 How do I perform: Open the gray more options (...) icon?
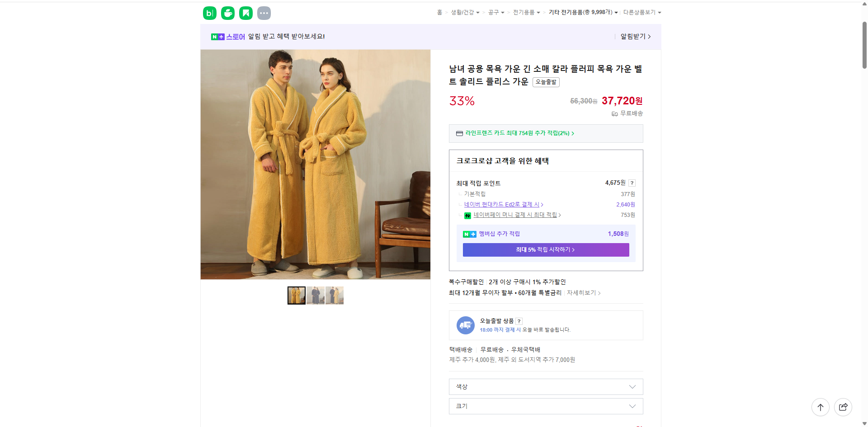pyautogui.click(x=264, y=13)
